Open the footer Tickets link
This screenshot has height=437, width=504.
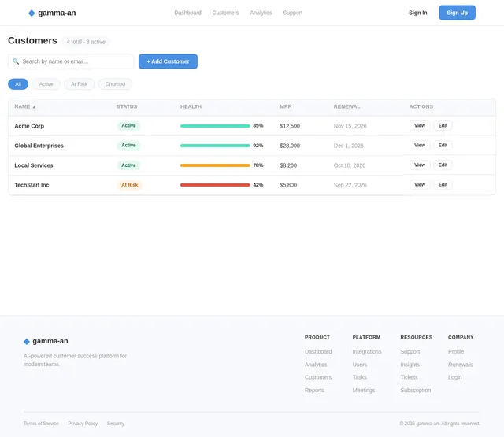(x=409, y=377)
